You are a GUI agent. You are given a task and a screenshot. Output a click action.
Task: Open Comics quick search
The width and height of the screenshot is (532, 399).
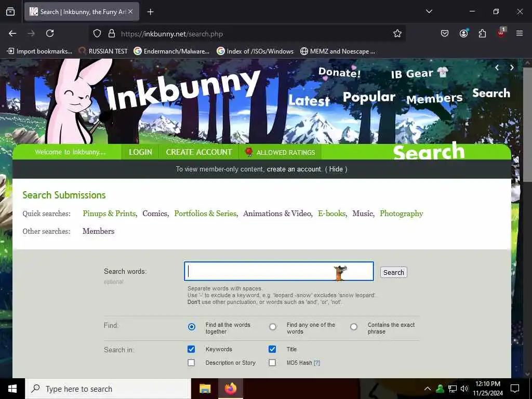(155, 214)
